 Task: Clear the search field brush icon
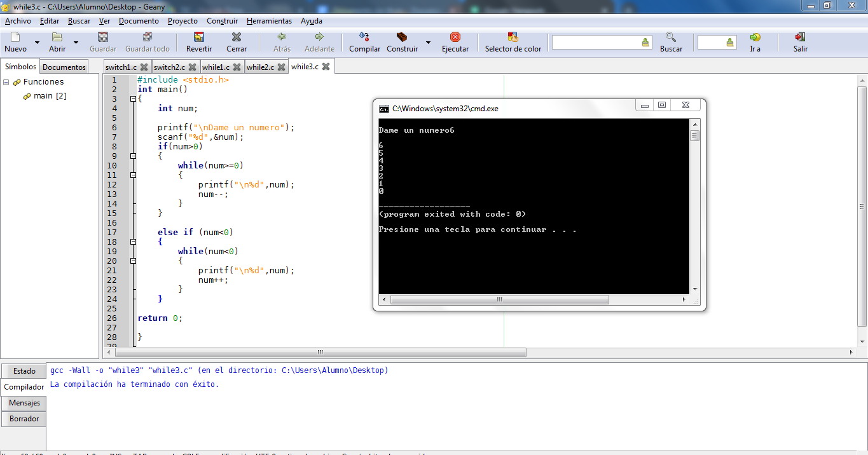[x=645, y=43]
